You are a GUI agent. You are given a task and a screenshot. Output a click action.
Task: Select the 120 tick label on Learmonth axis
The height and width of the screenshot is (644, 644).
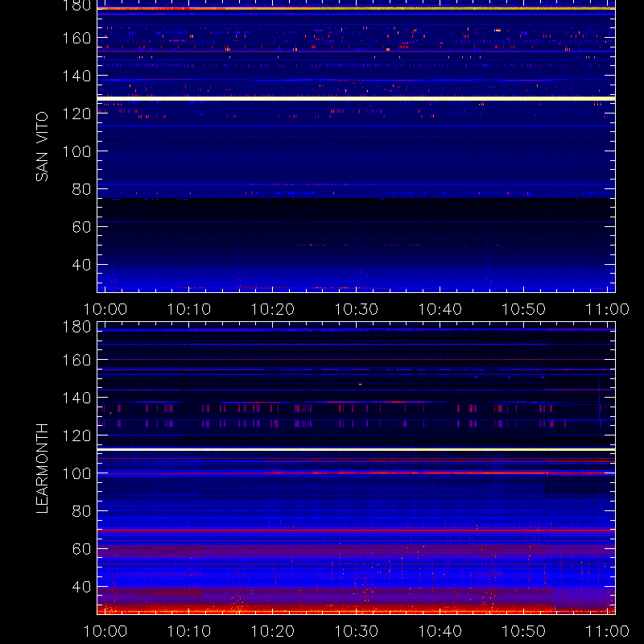coord(76,436)
